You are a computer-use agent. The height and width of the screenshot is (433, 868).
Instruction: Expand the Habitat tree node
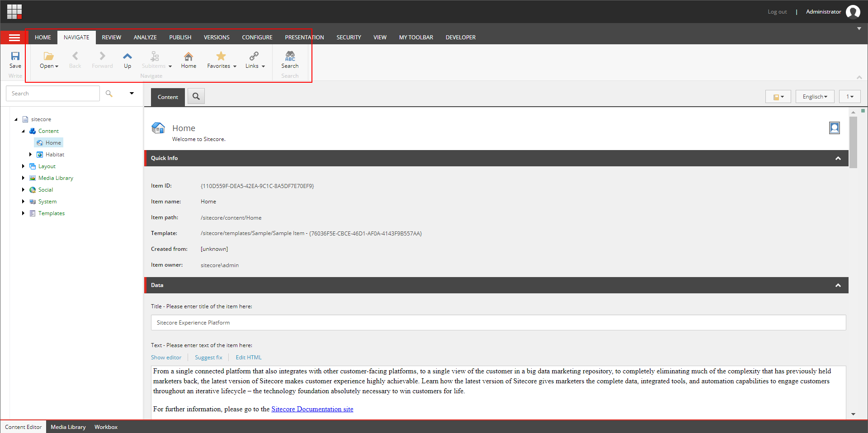(x=30, y=155)
